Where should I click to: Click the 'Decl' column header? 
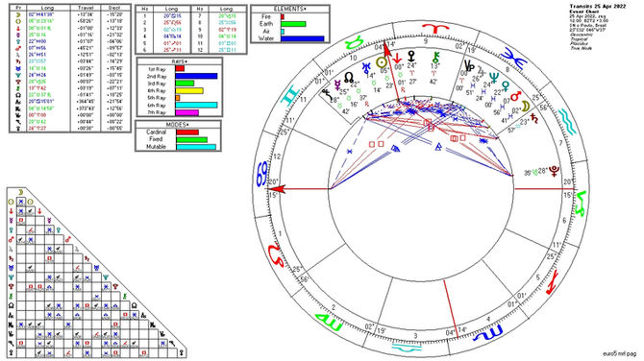[113, 9]
